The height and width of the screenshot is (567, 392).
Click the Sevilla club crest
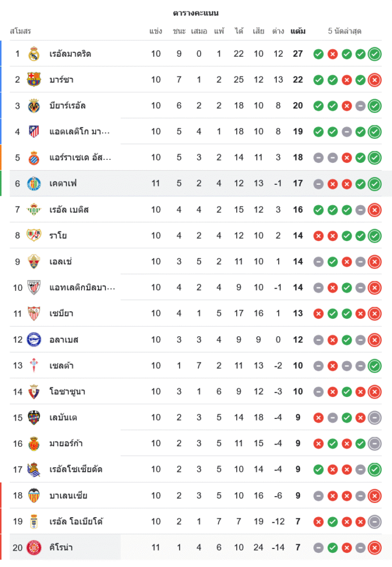[34, 314]
